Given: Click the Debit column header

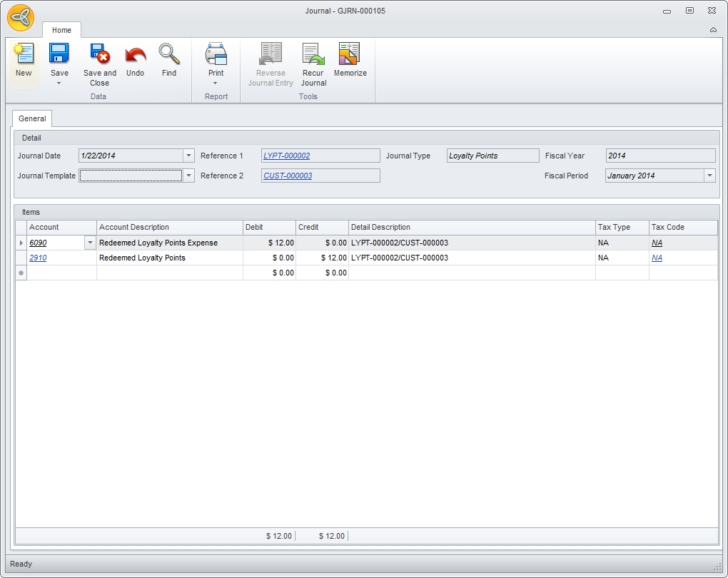Looking at the screenshot, I should point(269,227).
